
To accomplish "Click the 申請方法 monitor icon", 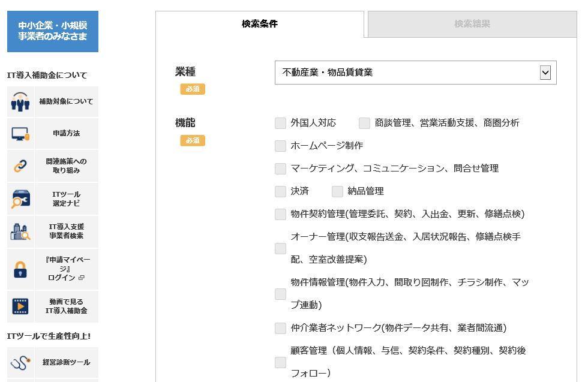I will coord(20,134).
